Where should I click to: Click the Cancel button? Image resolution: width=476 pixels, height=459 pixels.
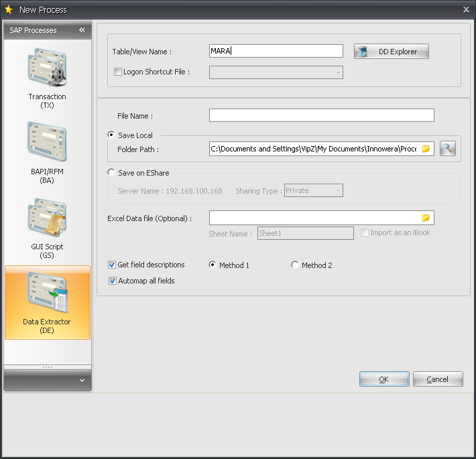point(438,379)
